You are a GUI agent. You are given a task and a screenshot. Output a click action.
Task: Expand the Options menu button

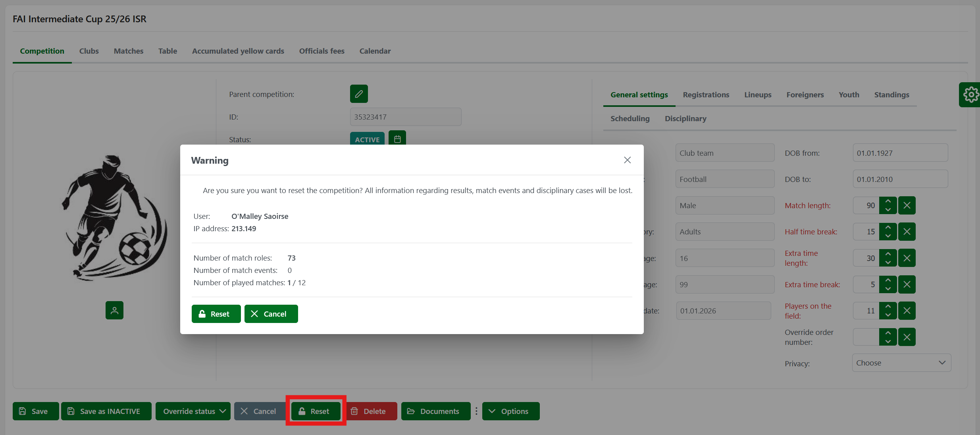coord(510,411)
